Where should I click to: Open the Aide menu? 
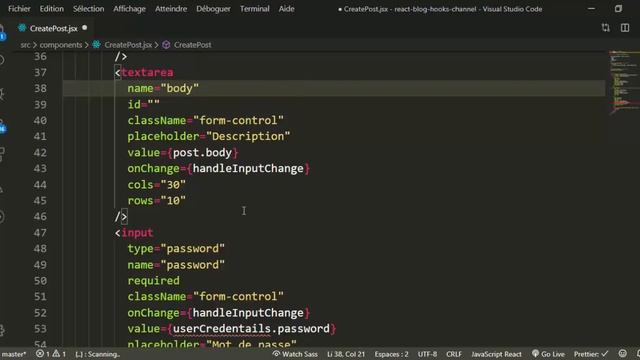(286, 9)
